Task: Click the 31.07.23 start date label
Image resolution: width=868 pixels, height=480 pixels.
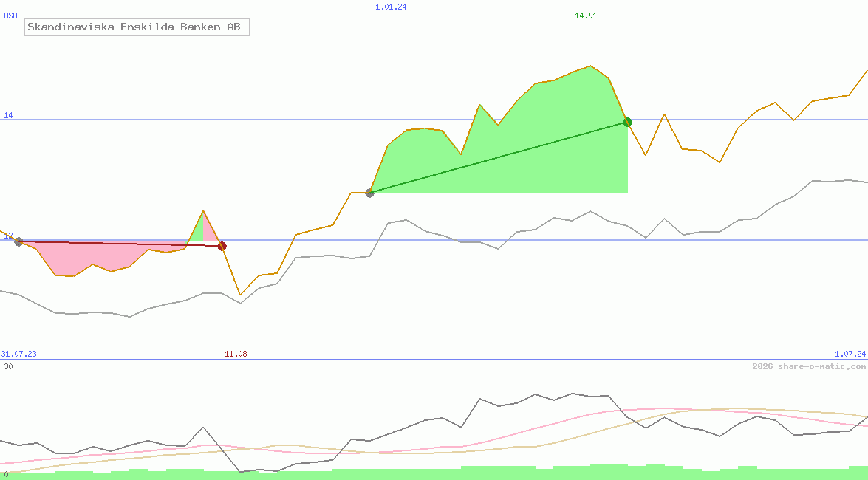Action: click(x=18, y=354)
